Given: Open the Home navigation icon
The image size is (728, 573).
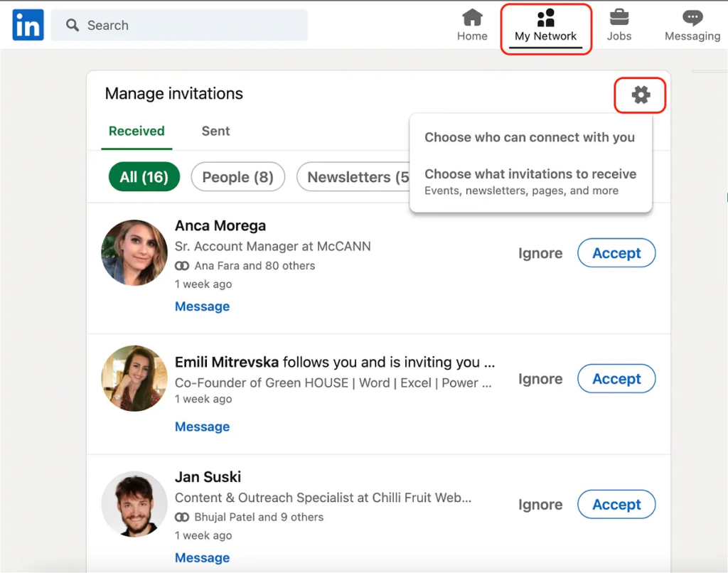Looking at the screenshot, I should [x=472, y=18].
